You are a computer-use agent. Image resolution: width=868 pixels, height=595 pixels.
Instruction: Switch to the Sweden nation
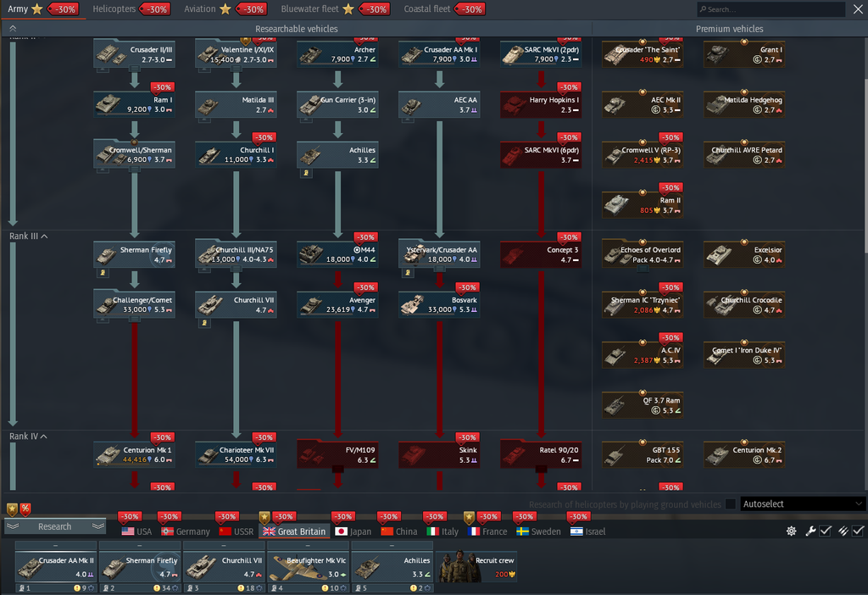[538, 531]
